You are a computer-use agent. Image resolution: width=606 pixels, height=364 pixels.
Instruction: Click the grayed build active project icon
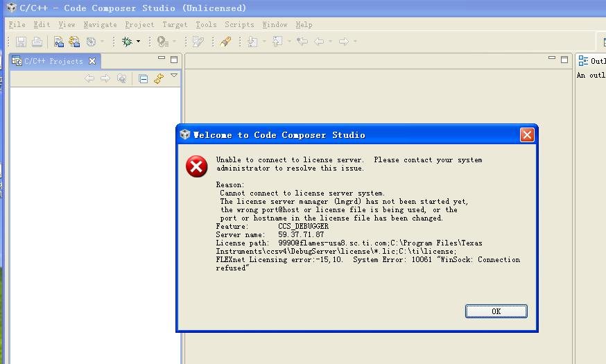coord(92,42)
